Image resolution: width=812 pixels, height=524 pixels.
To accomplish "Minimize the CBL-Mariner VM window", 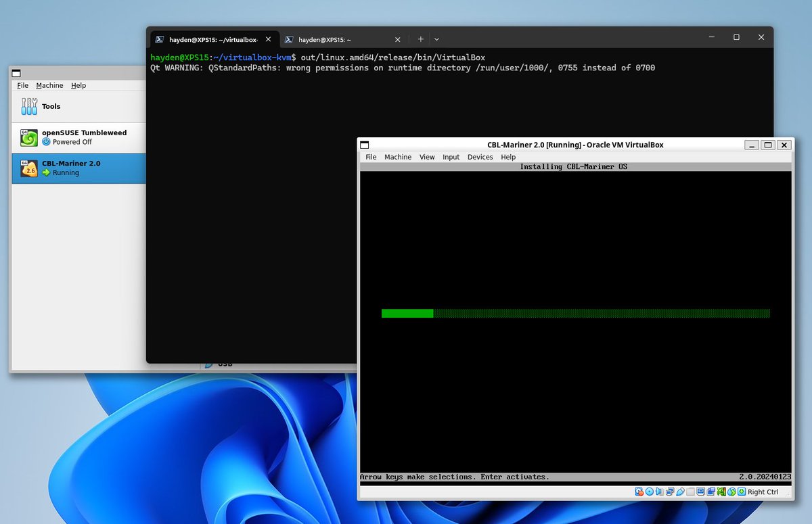I will click(x=752, y=145).
